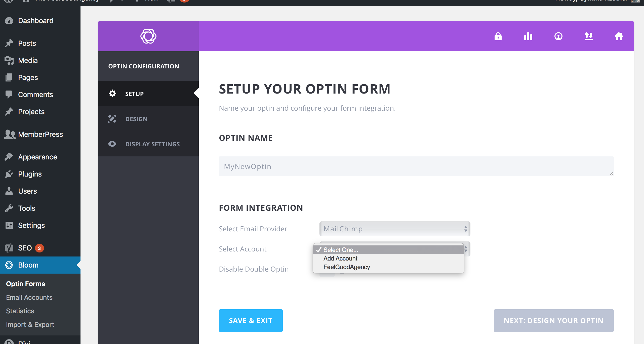Click the Select Account dropdown arrows
The height and width of the screenshot is (344, 644).
[466, 249]
